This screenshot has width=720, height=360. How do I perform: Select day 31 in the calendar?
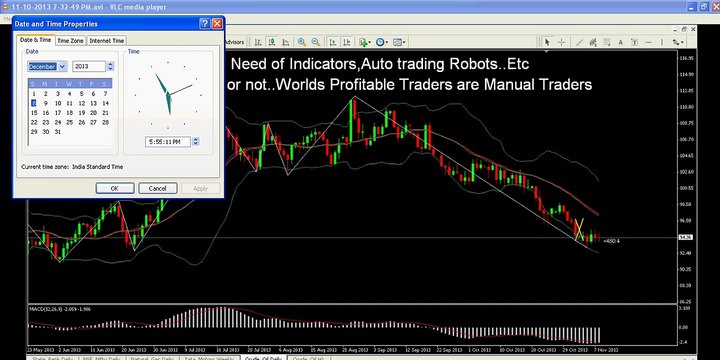point(58,132)
